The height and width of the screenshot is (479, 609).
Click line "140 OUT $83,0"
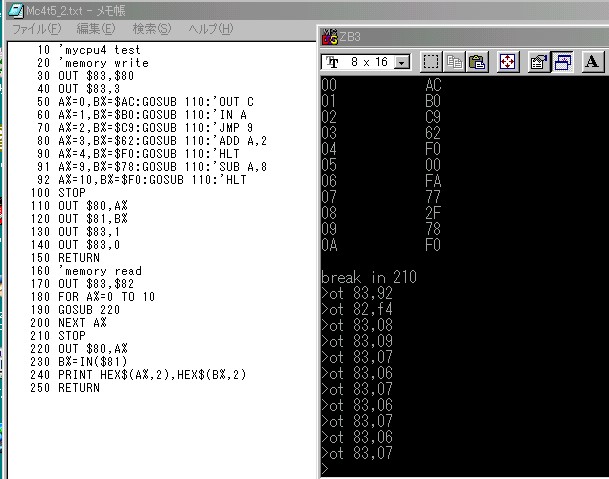click(x=75, y=245)
